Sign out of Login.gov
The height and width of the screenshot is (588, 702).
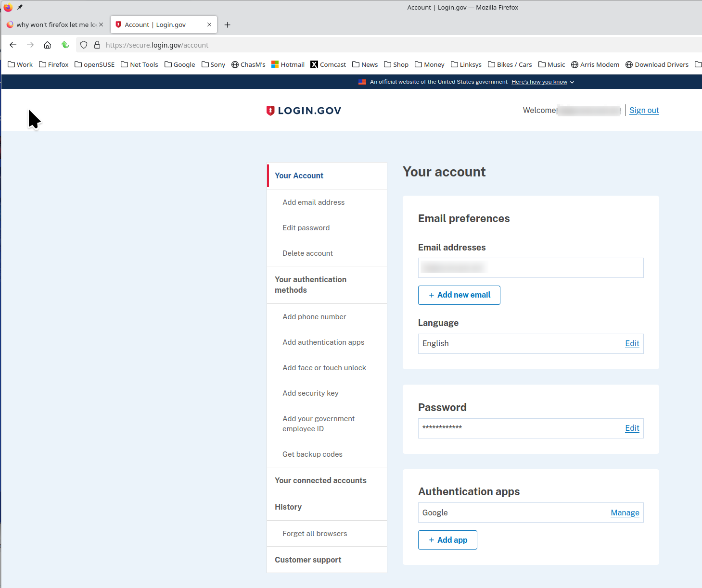tap(644, 110)
